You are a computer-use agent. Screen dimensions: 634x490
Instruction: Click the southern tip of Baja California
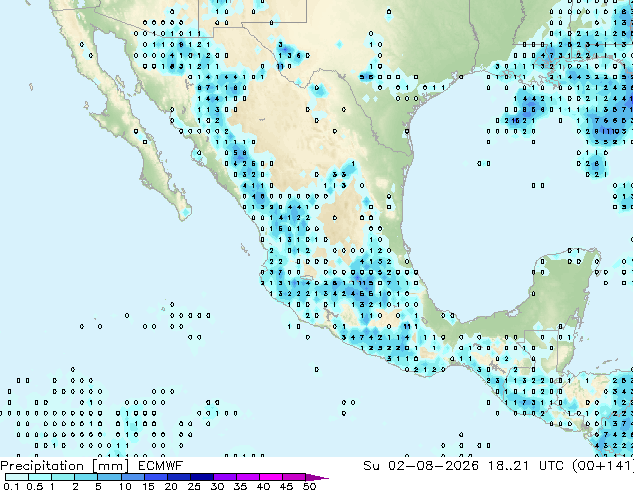click(x=184, y=214)
